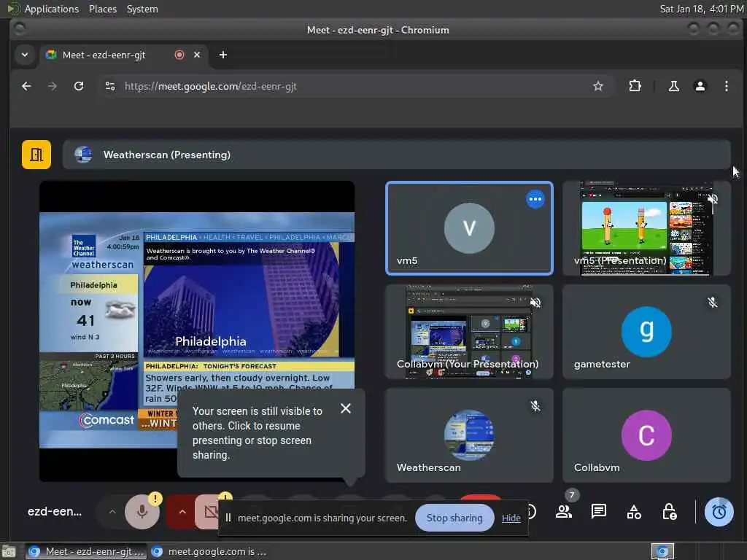Open the Chromium three-dot menu

[726, 86]
